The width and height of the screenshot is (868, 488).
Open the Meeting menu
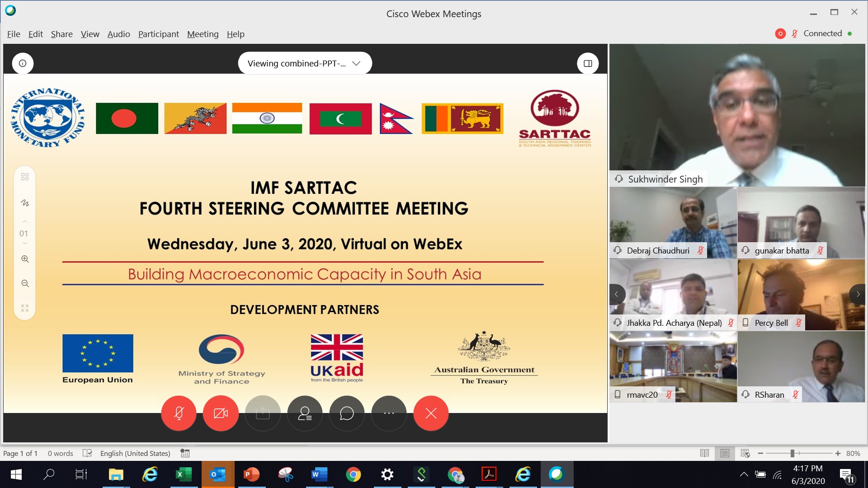tap(203, 34)
